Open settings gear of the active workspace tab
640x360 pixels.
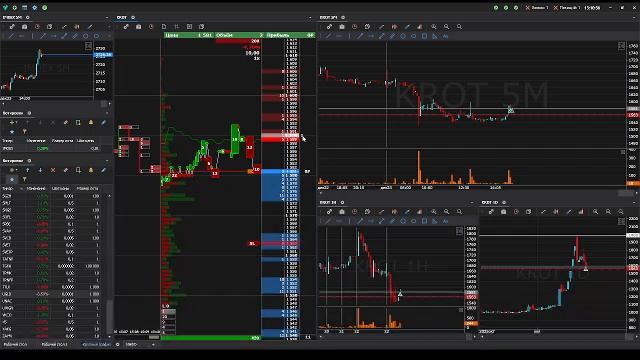point(118,344)
